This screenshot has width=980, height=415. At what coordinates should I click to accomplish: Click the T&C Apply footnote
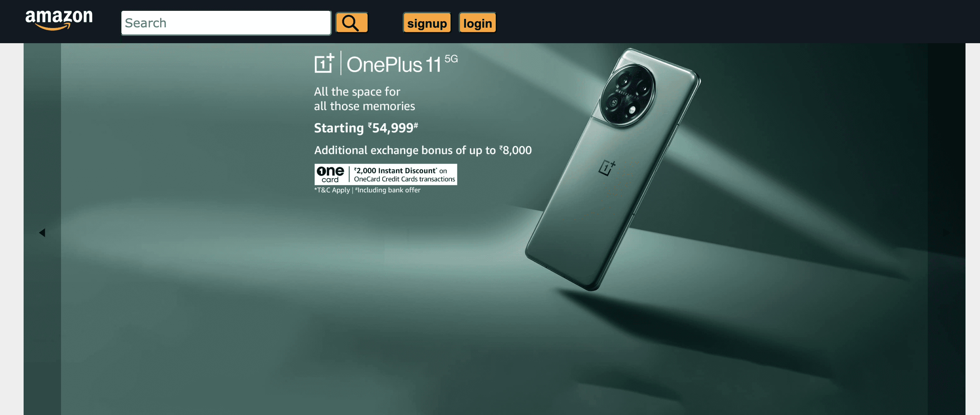pos(332,190)
